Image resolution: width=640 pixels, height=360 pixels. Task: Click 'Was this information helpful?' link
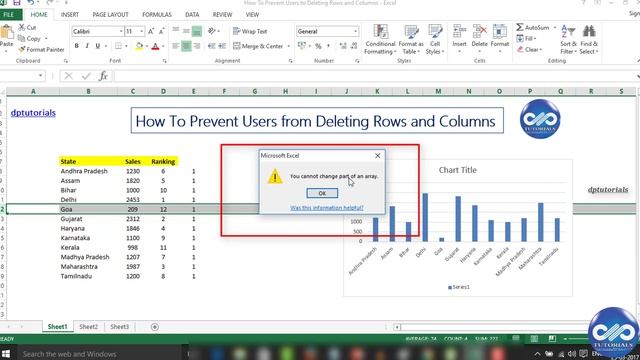click(x=327, y=208)
